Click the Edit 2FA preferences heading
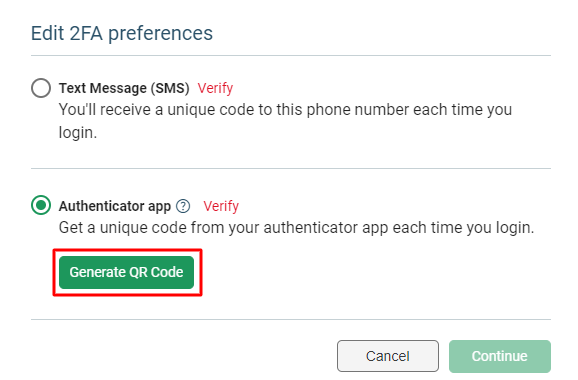The height and width of the screenshot is (380, 578). [122, 33]
